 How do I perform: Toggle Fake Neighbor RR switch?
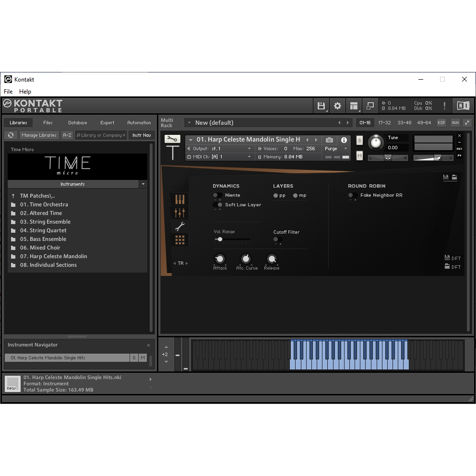tap(353, 195)
